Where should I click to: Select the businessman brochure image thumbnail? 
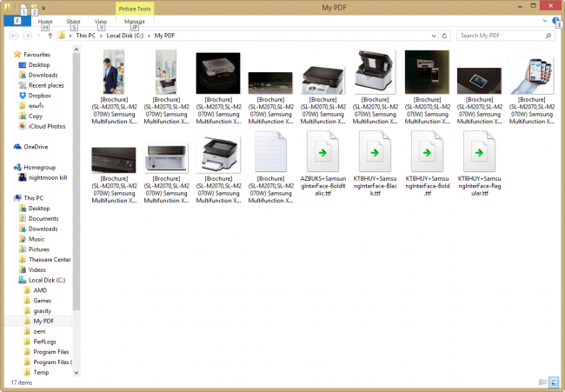coord(114,72)
